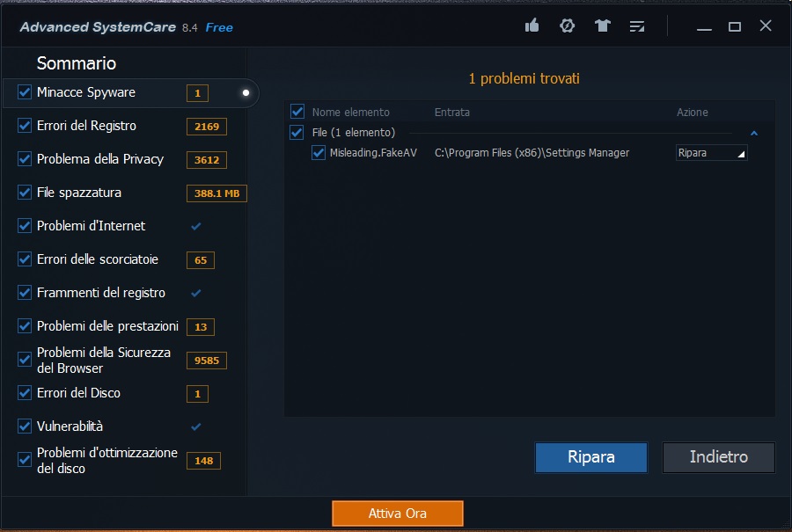Select the Problemi delle prestazioni category
This screenshot has height=532, width=792.
[107, 326]
